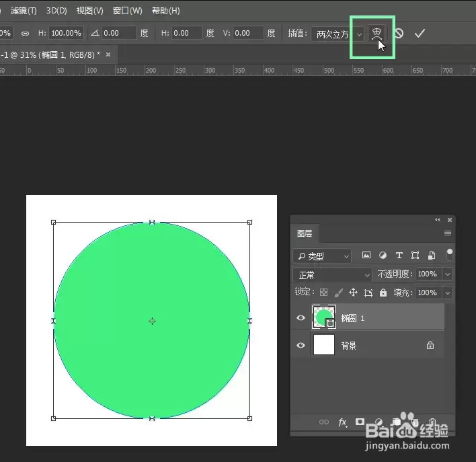
Task: Open the 滤镜(T) menu
Action: 24,11
